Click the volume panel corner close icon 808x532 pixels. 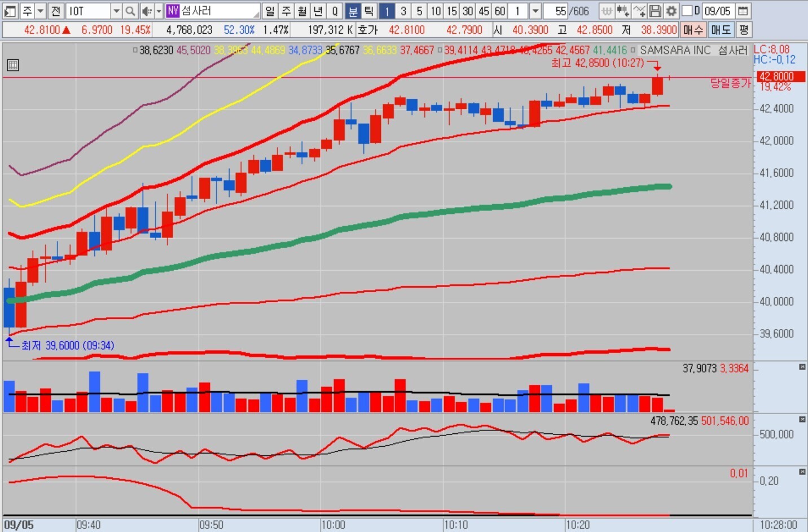coord(802,367)
